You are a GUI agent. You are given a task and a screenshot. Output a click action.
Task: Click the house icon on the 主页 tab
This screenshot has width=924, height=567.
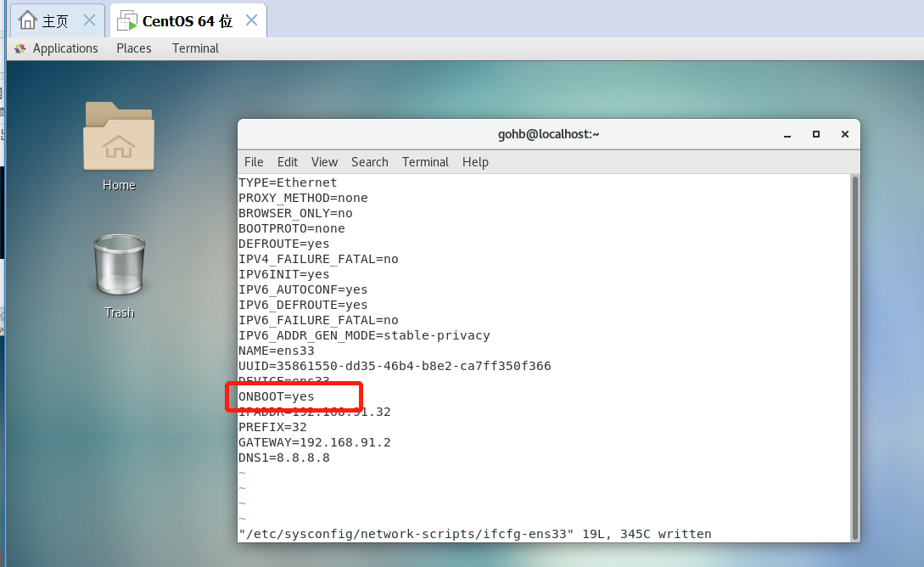pos(28,19)
